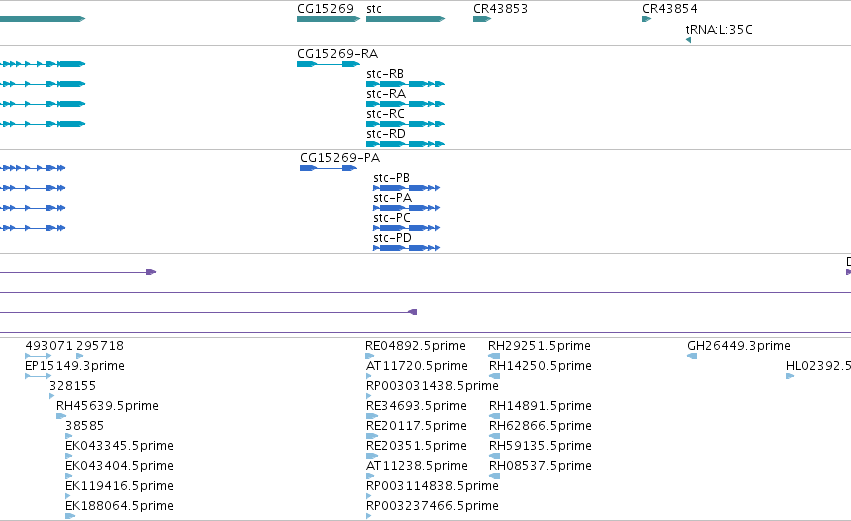Select GH26449.3prime EST
The width and height of the screenshot is (851, 521).
pos(692,356)
